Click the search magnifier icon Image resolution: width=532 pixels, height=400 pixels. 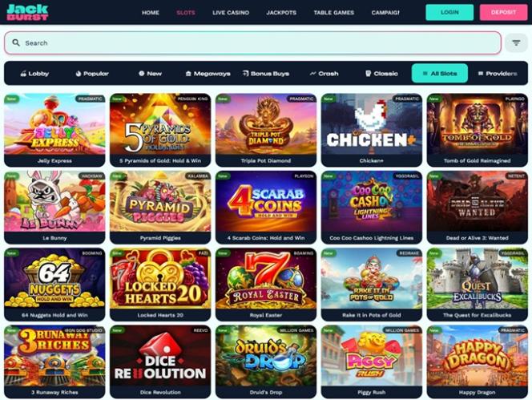tap(15, 42)
